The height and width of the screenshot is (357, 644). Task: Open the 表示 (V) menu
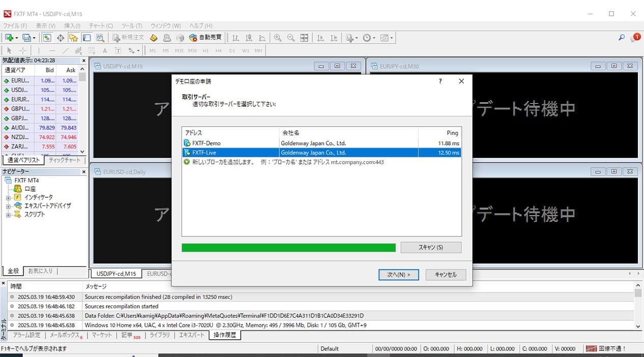click(x=46, y=26)
